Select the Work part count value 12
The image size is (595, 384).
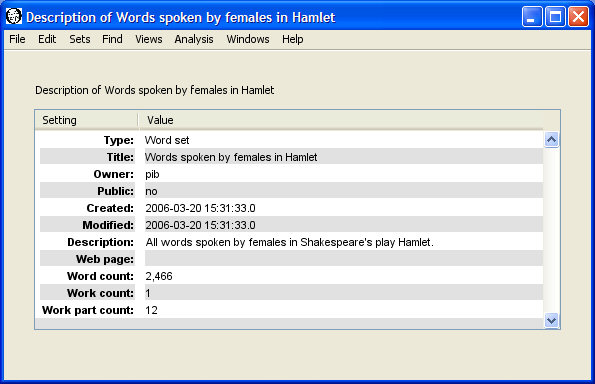[151, 310]
